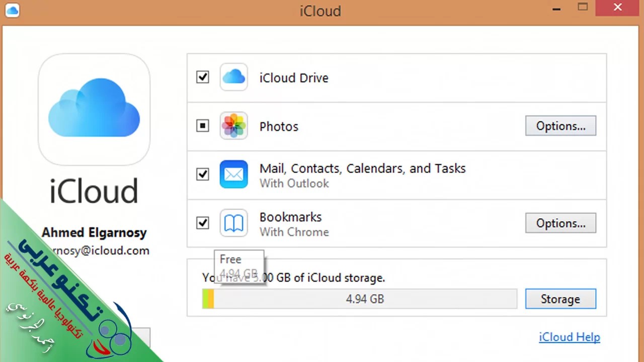This screenshot has width=644, height=362.
Task: Click the Mail, Contacts, Calendars, and Tasks text
Action: pos(362,168)
